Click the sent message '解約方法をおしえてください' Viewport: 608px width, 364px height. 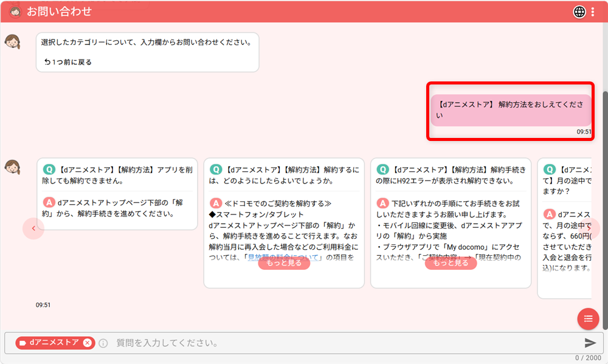pyautogui.click(x=511, y=110)
